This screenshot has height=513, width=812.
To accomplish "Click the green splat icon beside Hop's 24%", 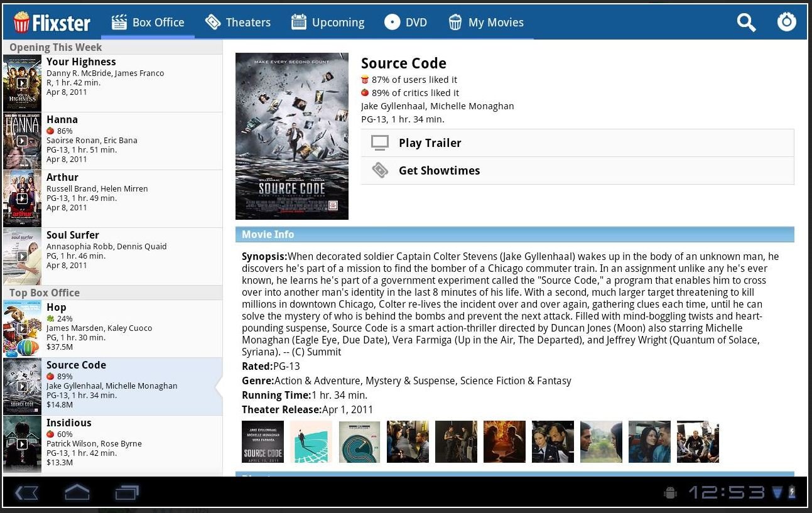I will click(50, 318).
